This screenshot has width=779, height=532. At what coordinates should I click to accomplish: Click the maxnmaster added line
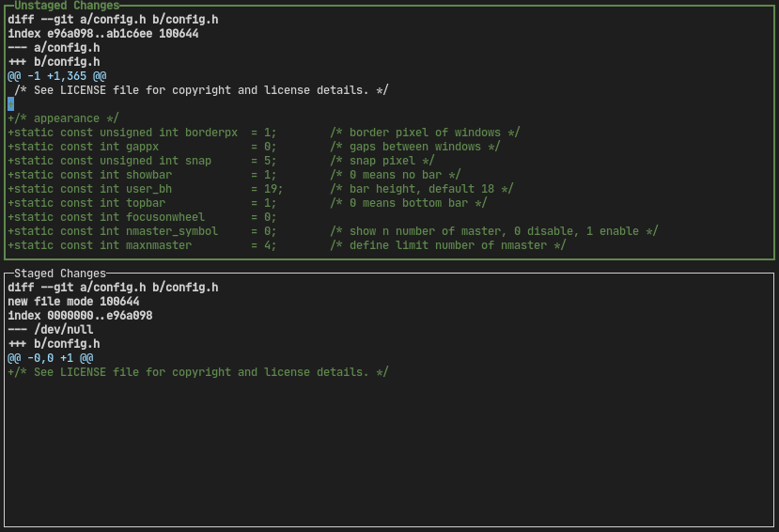coord(287,245)
